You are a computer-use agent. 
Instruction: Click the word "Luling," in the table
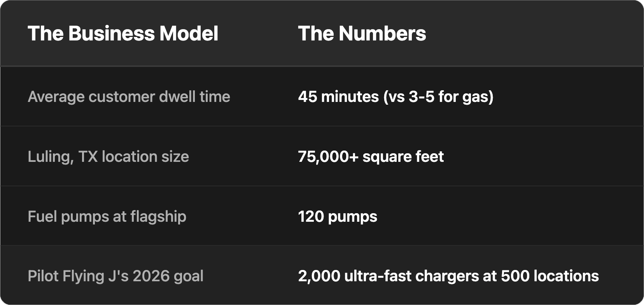coord(51,156)
